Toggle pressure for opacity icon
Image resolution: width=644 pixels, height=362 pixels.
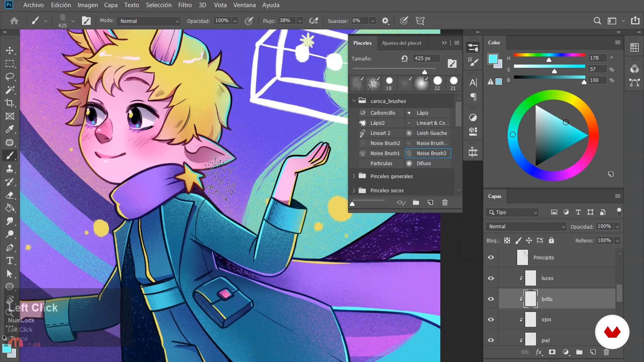click(249, 21)
